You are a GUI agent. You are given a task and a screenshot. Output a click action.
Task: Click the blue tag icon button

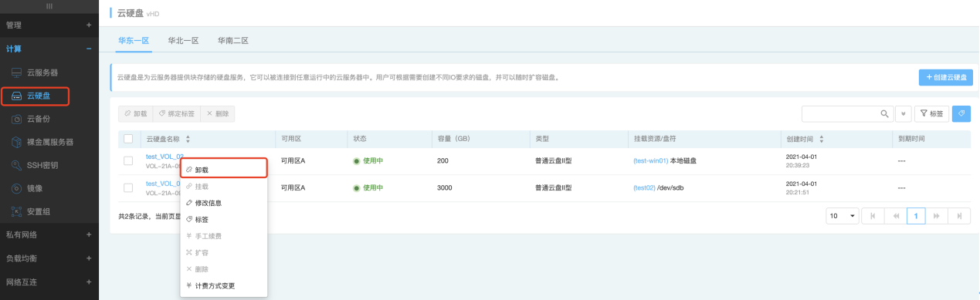(x=961, y=113)
